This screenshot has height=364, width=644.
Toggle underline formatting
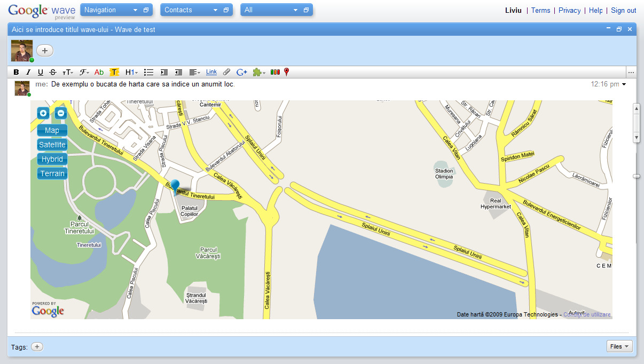[x=41, y=72]
